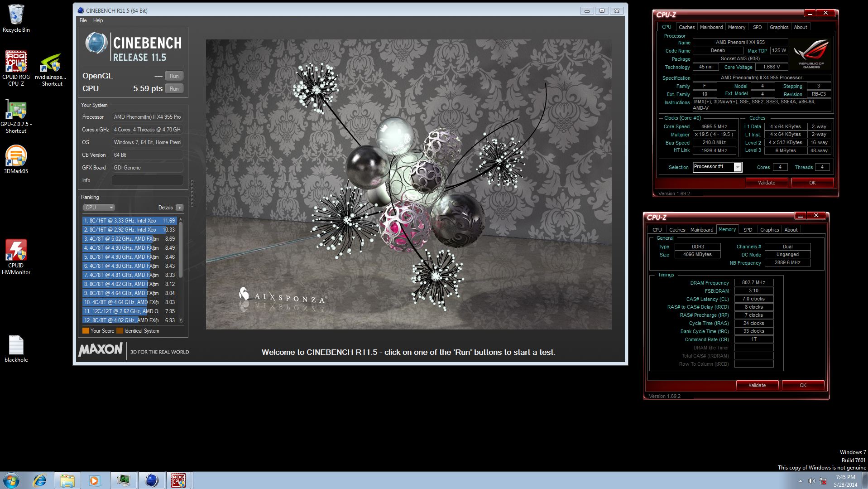The image size is (868, 489).
Task: Show hidden system tray icons
Action: coord(801,481)
